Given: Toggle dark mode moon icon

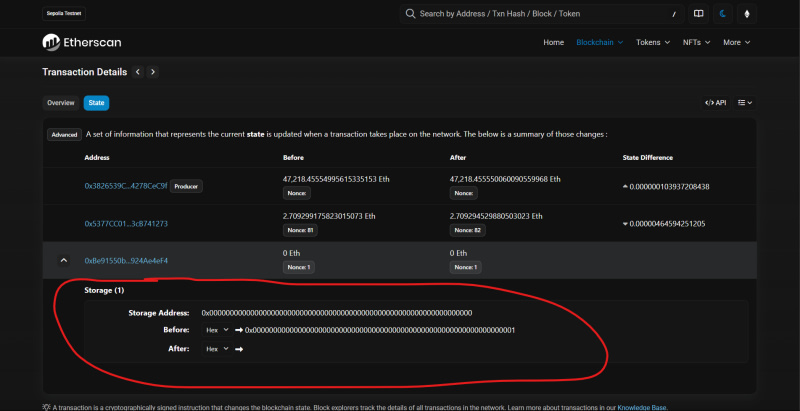Looking at the screenshot, I should (722, 14).
